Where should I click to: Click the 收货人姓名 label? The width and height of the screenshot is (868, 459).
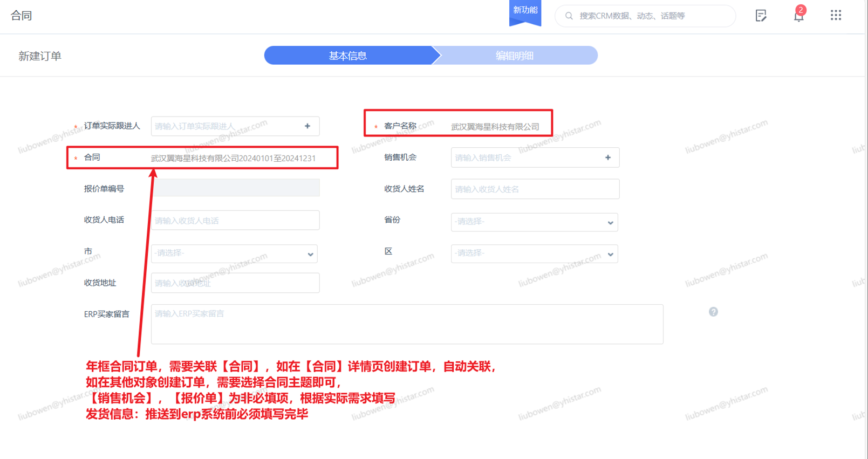[x=404, y=189]
